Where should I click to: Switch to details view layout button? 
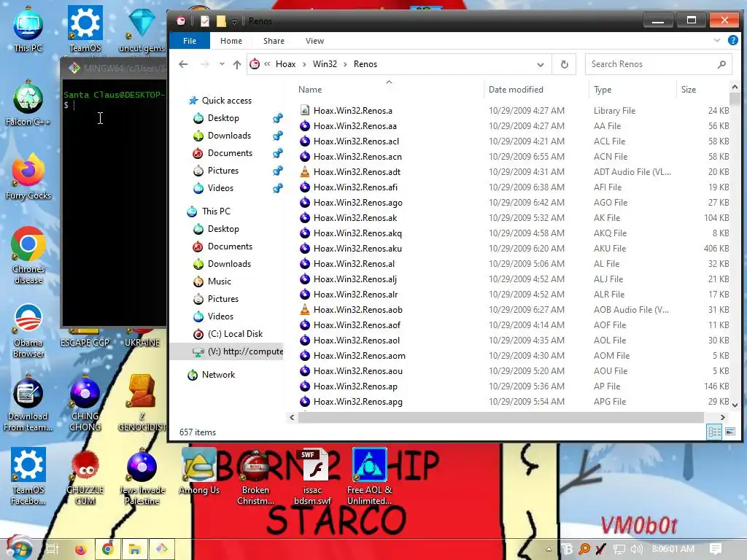click(715, 432)
